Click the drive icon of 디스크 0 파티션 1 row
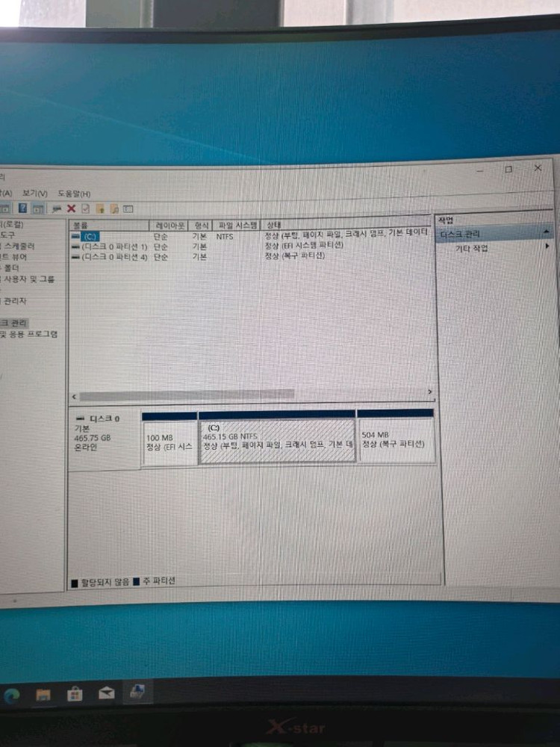This screenshot has width=560, height=747. pyautogui.click(x=75, y=247)
